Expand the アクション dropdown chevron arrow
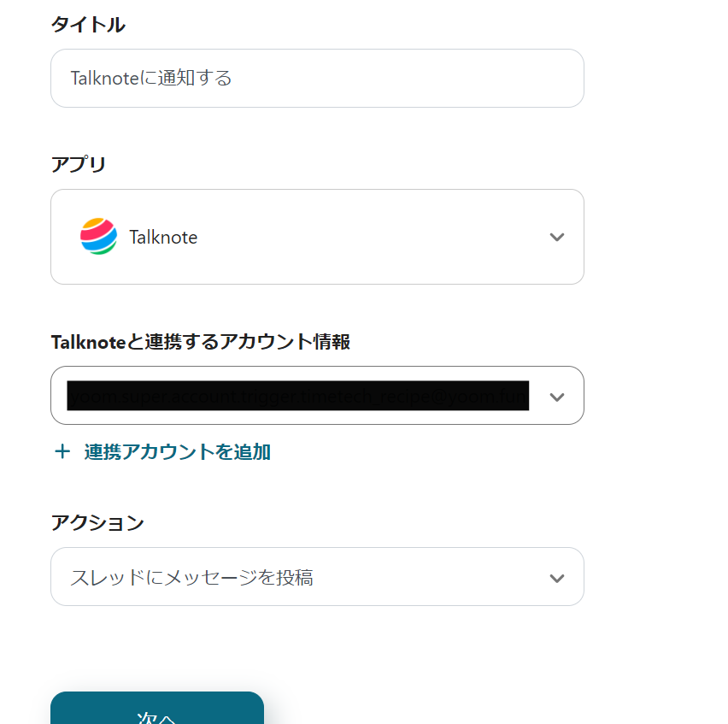This screenshot has height=724, width=728. tap(556, 578)
